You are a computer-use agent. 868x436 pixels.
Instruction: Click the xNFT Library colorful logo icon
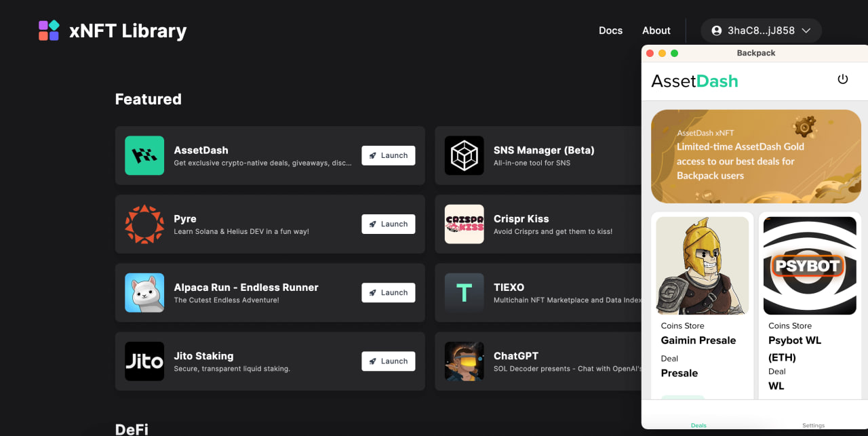click(x=49, y=31)
